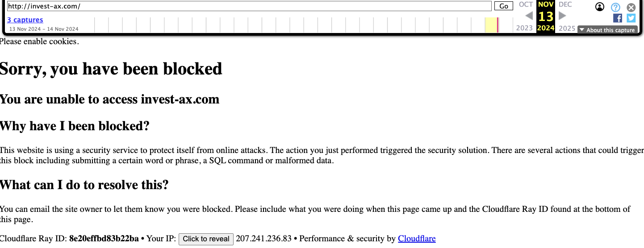Image resolution: width=644 pixels, height=248 pixels.
Task: Follow the Cloudflare link
Action: point(417,239)
